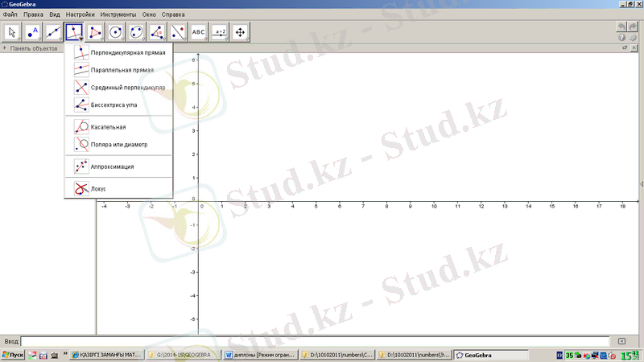Choose Касательная tool
This screenshot has height=362, width=644.
click(x=118, y=127)
